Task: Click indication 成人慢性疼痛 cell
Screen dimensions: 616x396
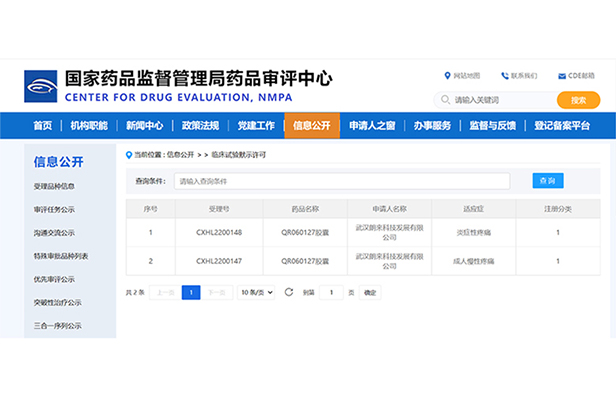Action: coord(474,261)
